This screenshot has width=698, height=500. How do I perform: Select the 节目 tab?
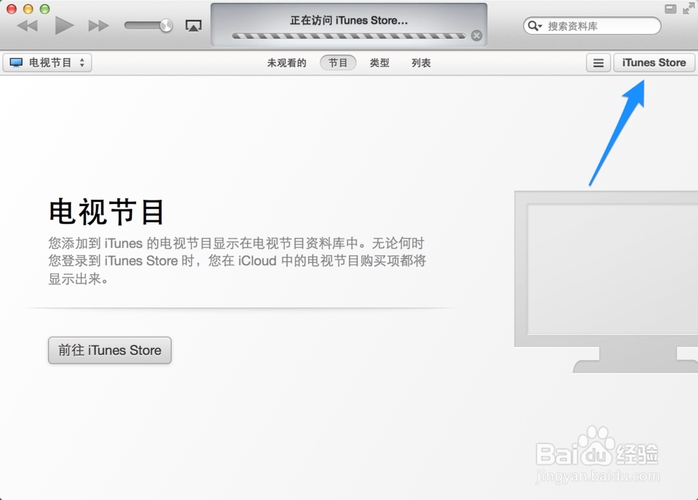click(x=338, y=63)
